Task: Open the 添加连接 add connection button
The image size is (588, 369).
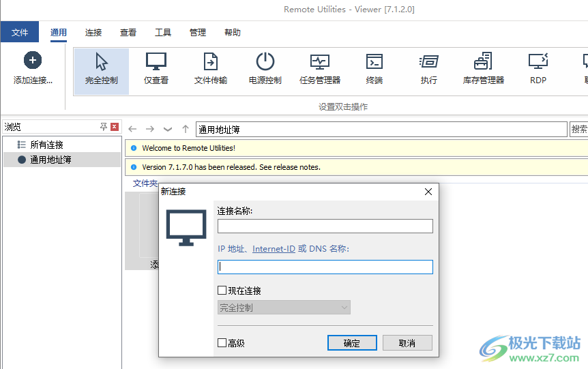Action: (33, 68)
